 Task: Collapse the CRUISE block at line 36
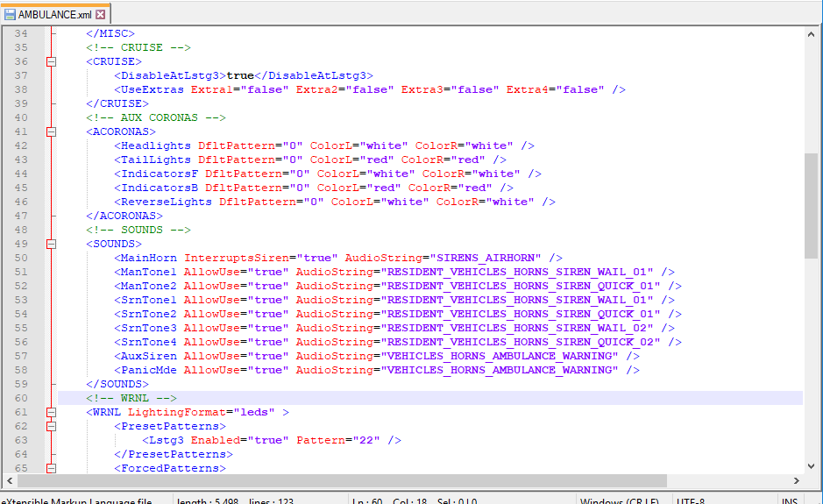tap(51, 61)
